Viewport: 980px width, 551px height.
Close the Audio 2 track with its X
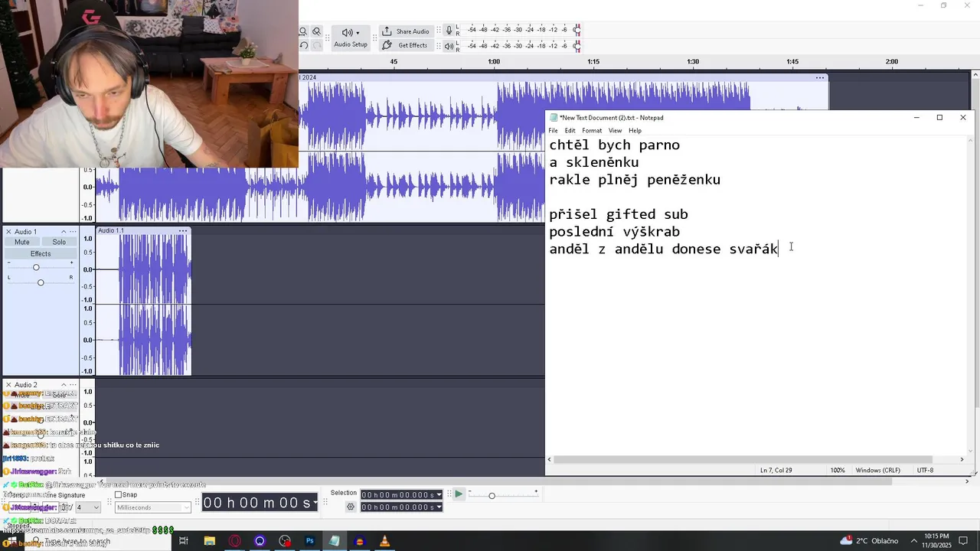point(8,385)
